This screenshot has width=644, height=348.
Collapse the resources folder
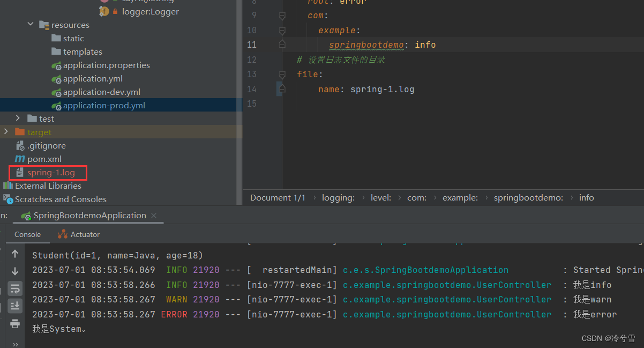[30, 25]
